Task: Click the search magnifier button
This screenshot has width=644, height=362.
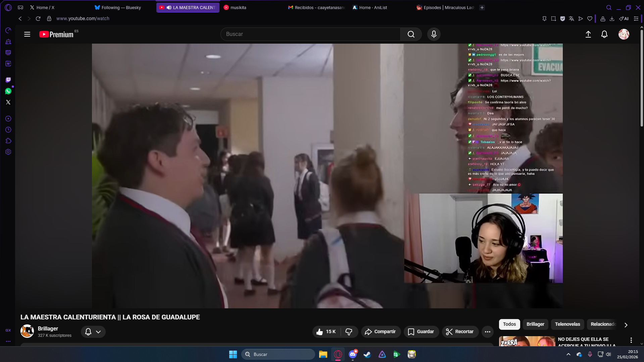Action: [x=411, y=34]
